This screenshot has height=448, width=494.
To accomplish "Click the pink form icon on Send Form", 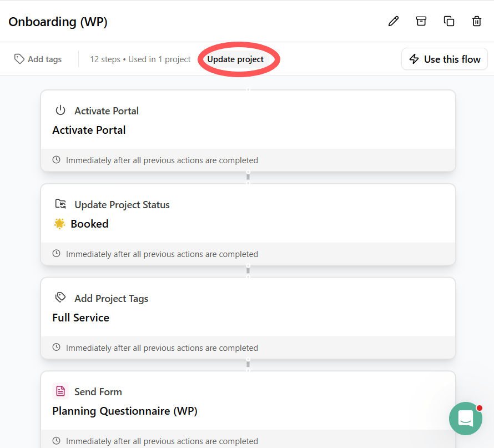I will pos(60,391).
